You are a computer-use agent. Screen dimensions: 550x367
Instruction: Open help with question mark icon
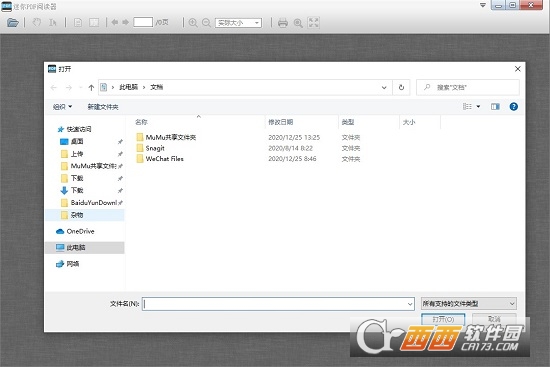pos(514,106)
